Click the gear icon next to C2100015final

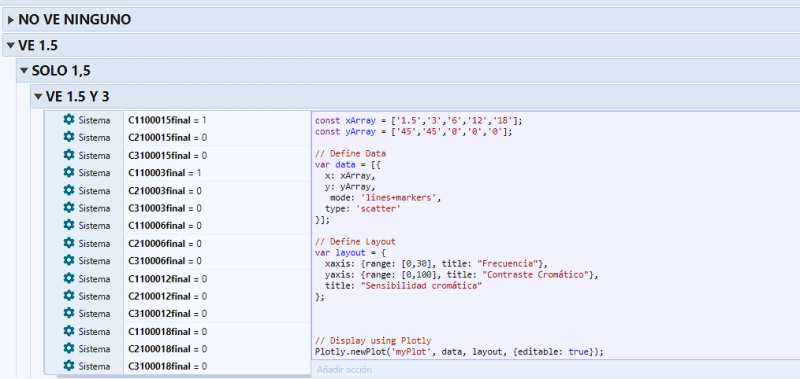[x=69, y=137]
